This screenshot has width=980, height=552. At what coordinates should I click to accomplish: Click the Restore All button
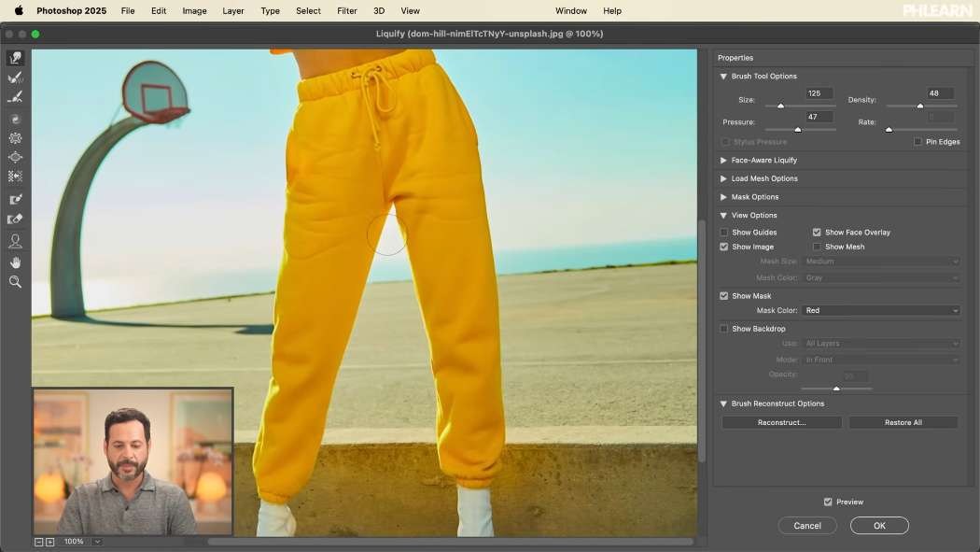pos(903,422)
